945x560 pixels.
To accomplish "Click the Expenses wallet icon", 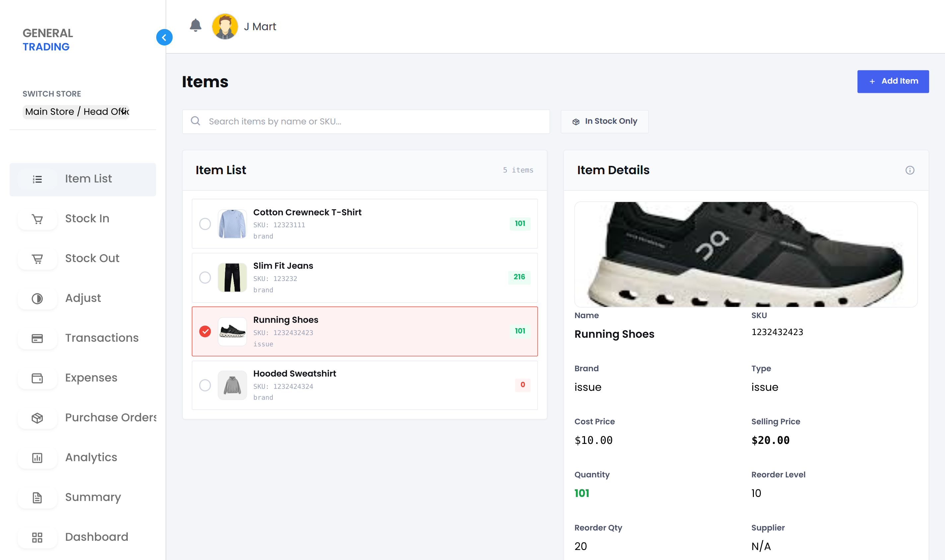I will coord(37,378).
